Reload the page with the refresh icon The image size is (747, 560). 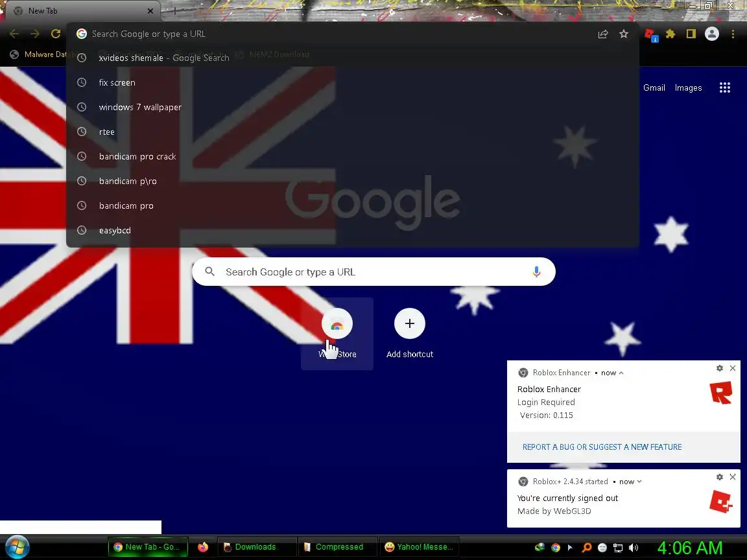pyautogui.click(x=56, y=34)
